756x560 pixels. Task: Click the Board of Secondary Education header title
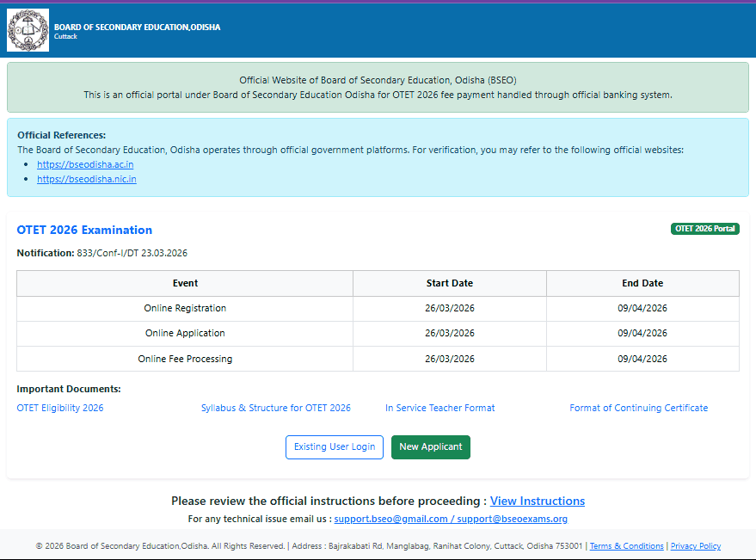click(x=137, y=27)
